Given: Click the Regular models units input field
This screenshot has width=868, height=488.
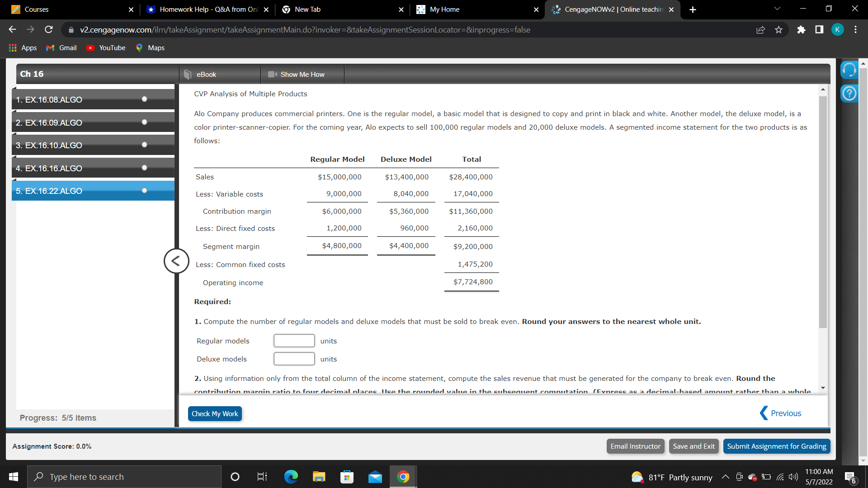Looking at the screenshot, I should (294, 341).
